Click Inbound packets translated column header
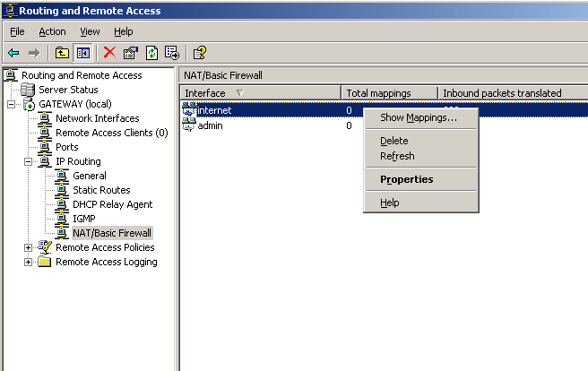 point(513,93)
